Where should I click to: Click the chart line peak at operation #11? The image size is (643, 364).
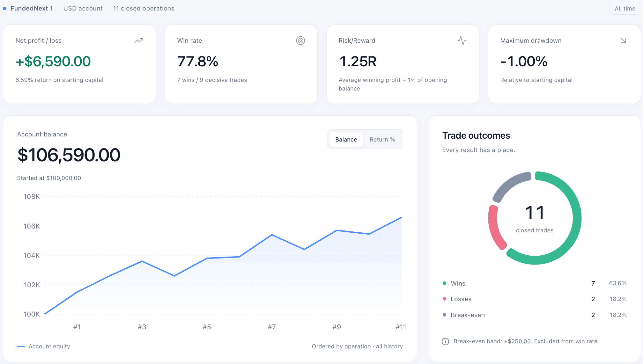point(401,217)
